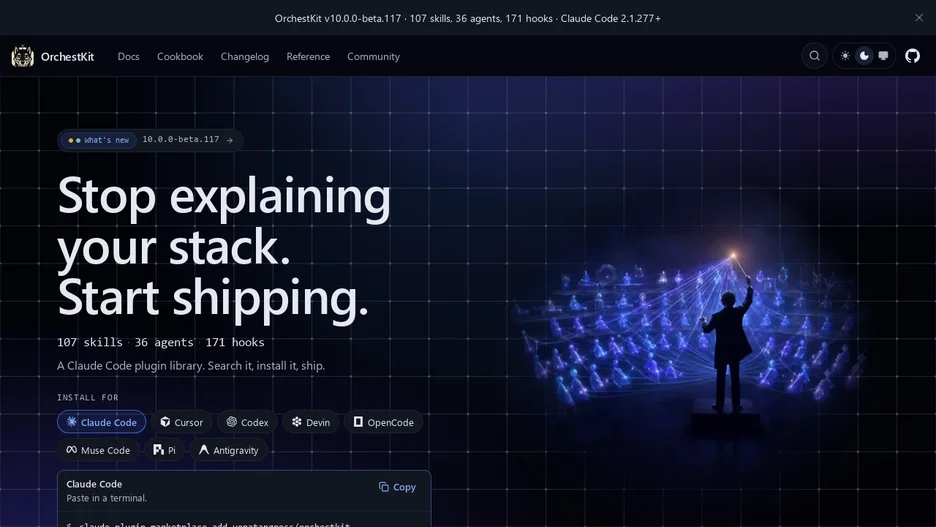Go to the Changelog page
936x527 pixels.
pos(245,57)
